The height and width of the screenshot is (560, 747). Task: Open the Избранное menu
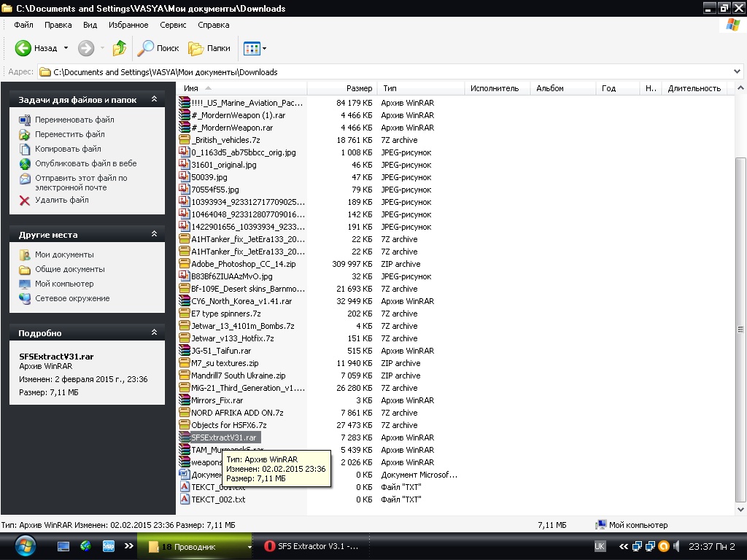click(128, 25)
